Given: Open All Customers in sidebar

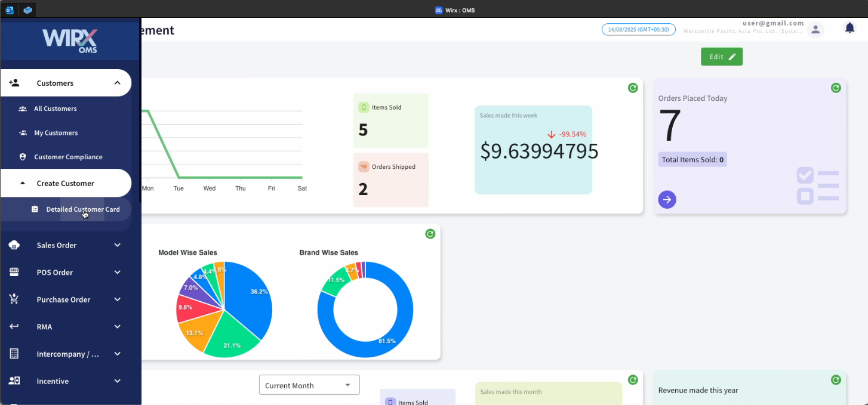Looking at the screenshot, I should [56, 109].
